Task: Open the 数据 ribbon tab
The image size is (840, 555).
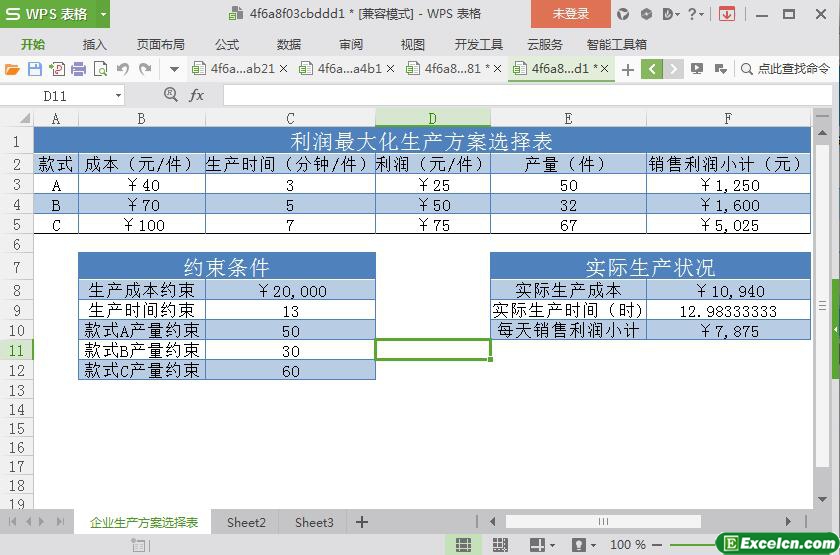Action: click(x=289, y=44)
